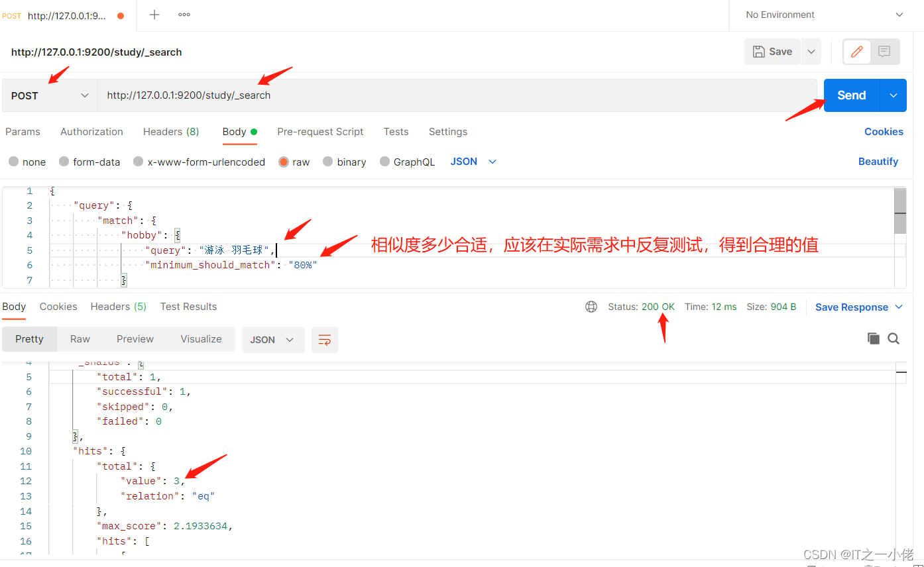Open the Cookies link

pos(884,132)
